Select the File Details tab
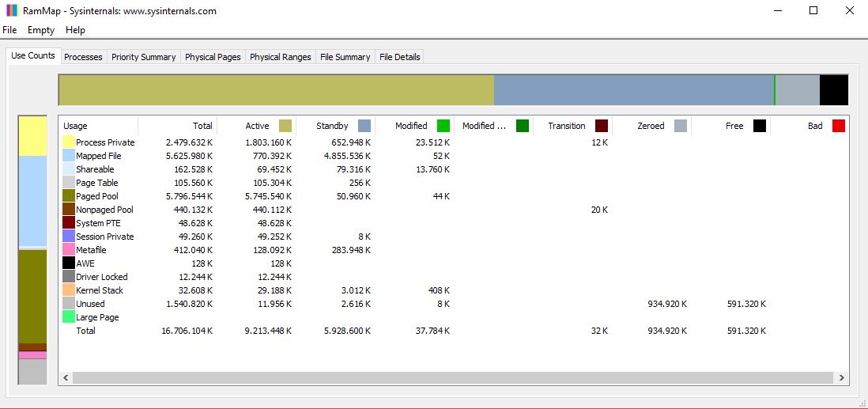Image resolution: width=868 pixels, height=409 pixels. click(400, 57)
